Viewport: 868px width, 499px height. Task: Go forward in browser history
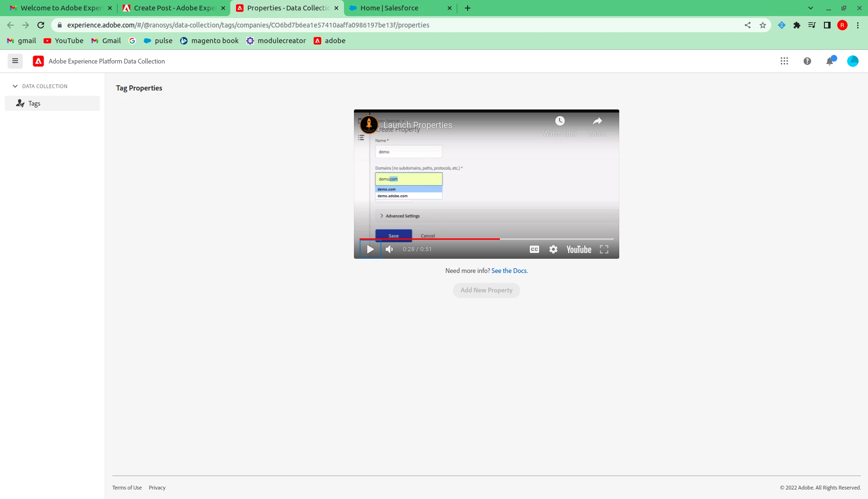[26, 25]
